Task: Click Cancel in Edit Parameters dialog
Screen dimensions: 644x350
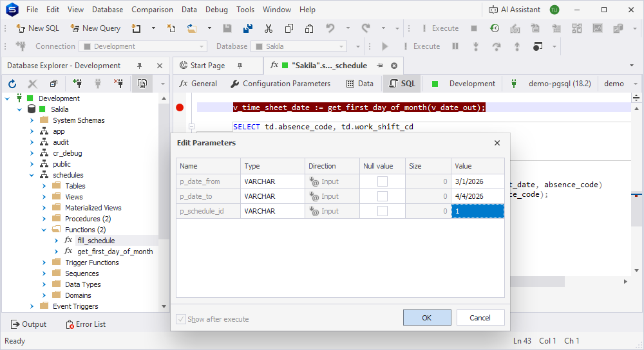Action: [x=480, y=318]
